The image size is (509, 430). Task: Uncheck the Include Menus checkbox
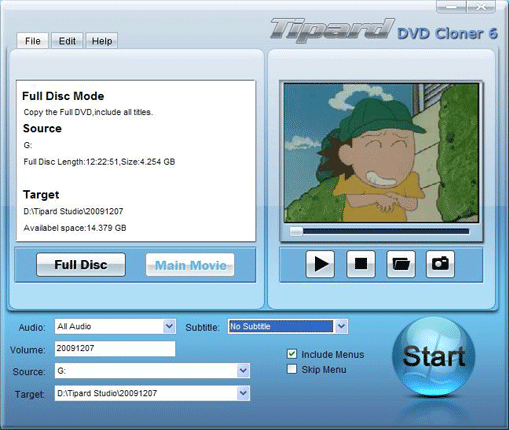click(x=292, y=354)
